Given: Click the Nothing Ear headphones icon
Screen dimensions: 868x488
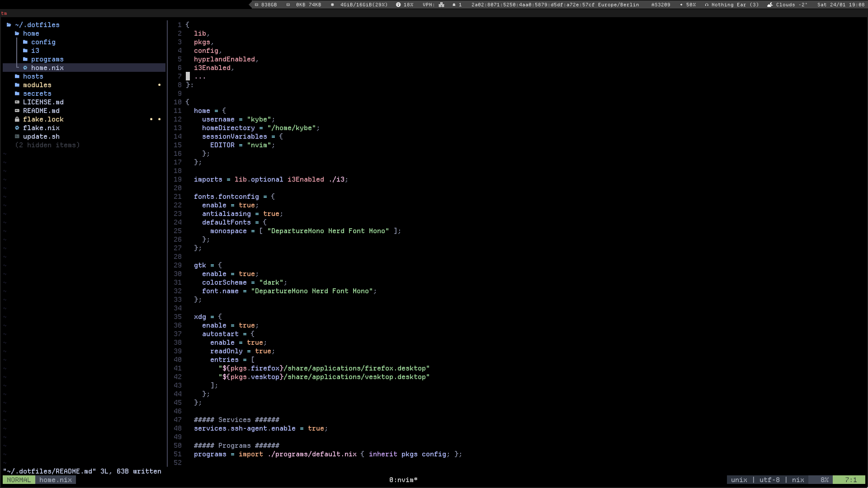Looking at the screenshot, I should pos(707,5).
